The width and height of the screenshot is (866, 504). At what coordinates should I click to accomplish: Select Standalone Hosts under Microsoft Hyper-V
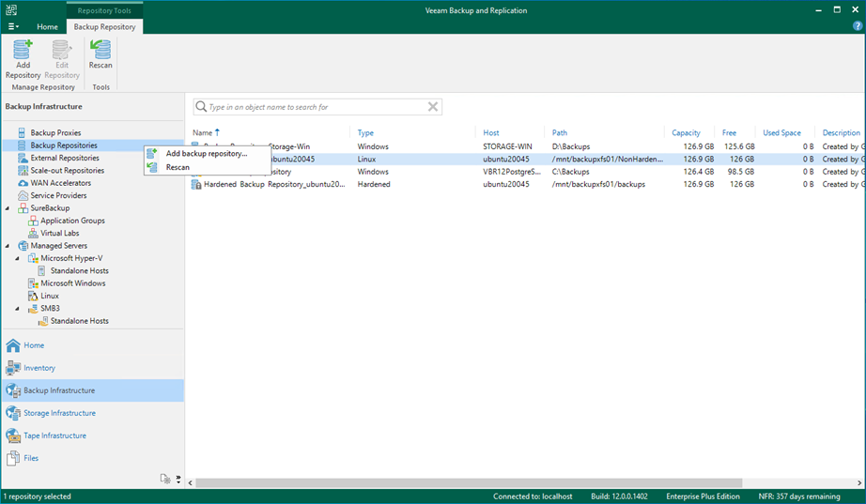[79, 270]
